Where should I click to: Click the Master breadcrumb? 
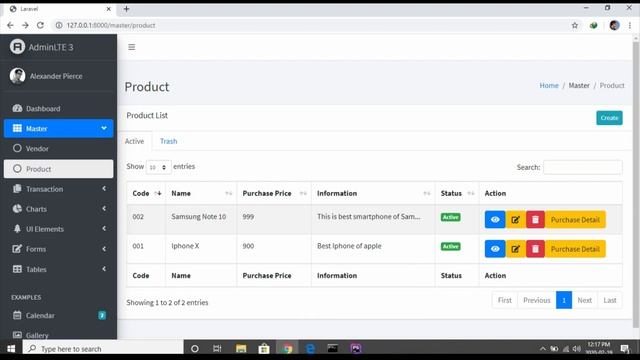point(579,85)
